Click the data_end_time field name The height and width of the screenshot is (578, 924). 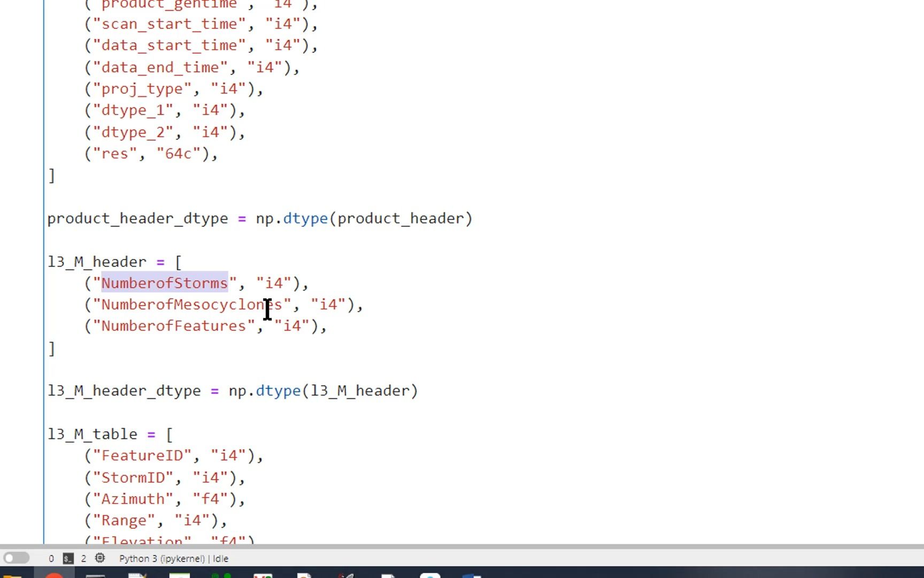[160, 67]
